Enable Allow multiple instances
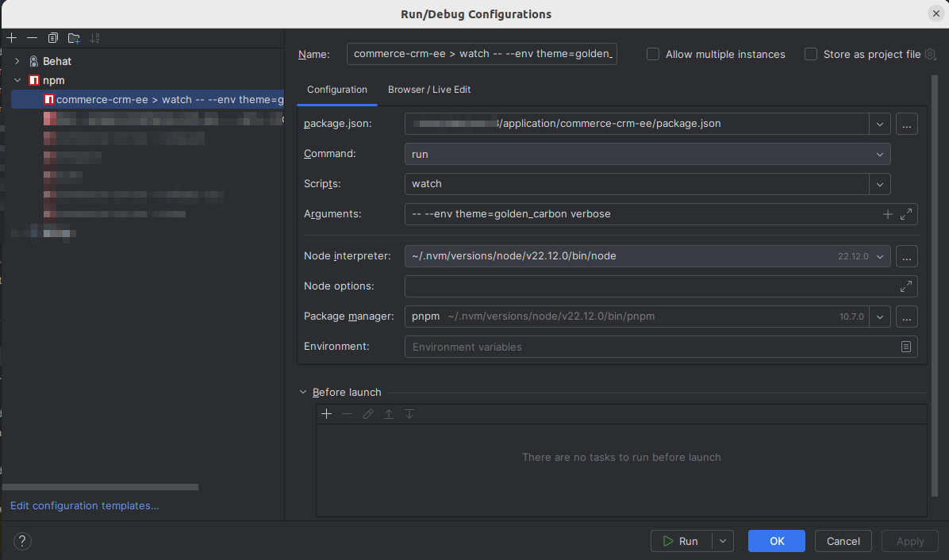949x560 pixels. [653, 55]
